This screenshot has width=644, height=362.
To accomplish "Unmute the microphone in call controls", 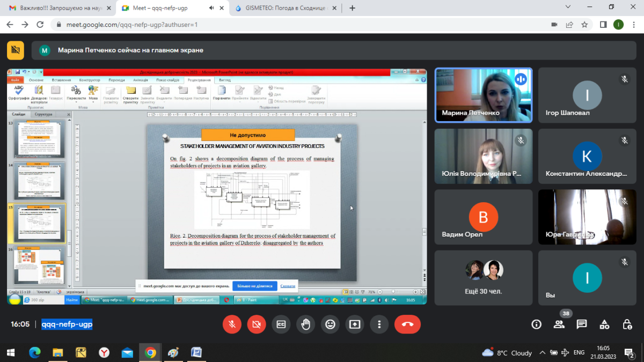I will click(232, 324).
